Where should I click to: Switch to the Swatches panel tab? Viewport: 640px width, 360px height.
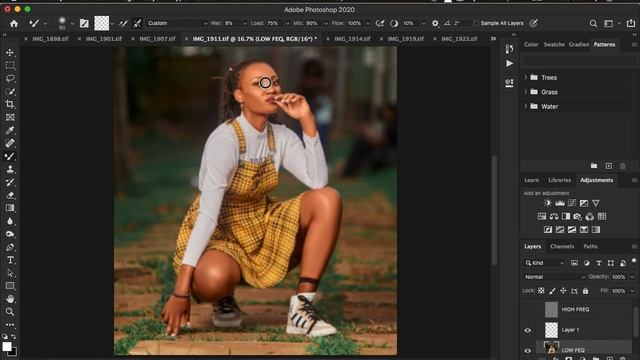(x=554, y=44)
